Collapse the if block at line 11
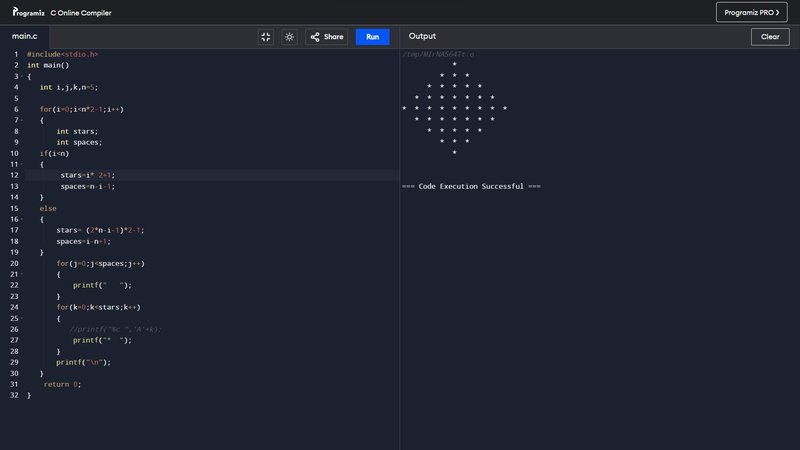 point(22,164)
